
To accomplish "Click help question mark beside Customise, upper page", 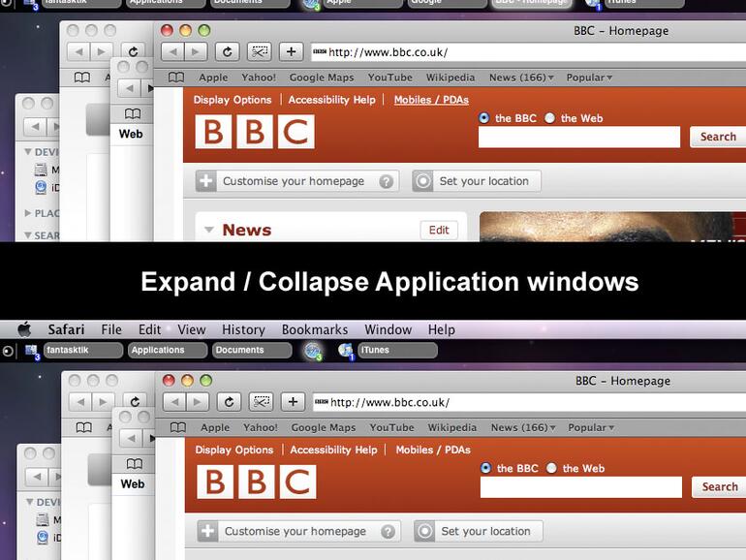I will click(x=387, y=181).
